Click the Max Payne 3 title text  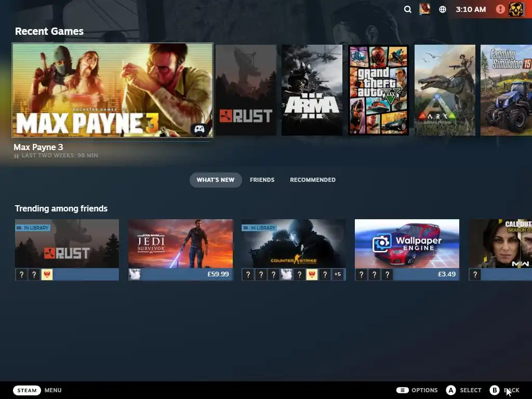38,147
